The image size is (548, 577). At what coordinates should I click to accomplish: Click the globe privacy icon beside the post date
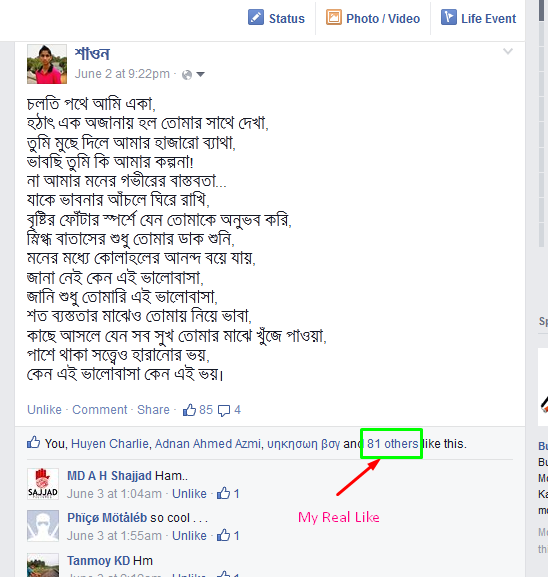(187, 75)
